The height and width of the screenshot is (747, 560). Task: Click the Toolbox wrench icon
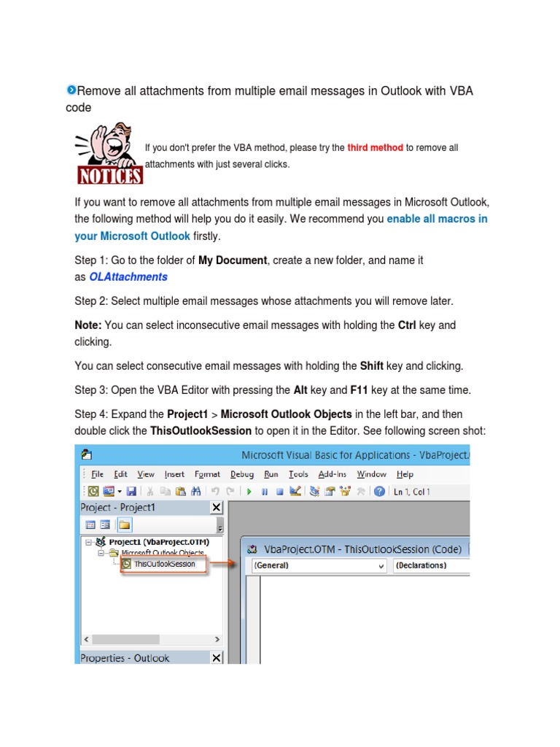(x=361, y=491)
